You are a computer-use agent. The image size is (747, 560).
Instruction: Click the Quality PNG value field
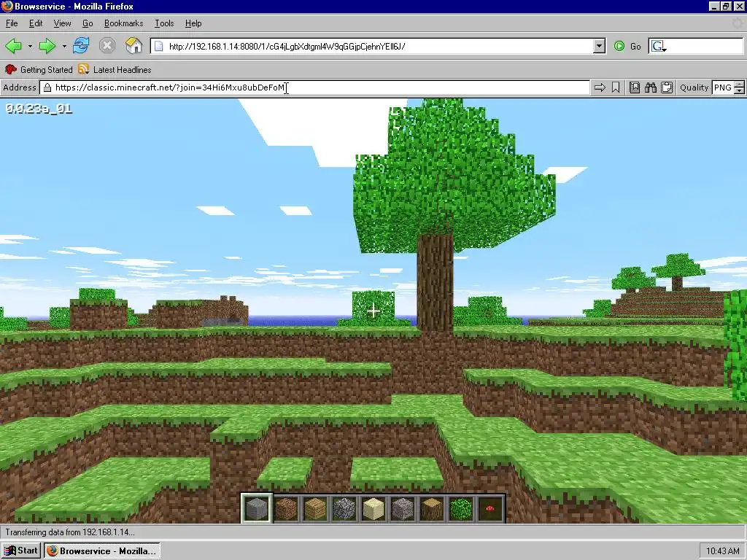coord(723,87)
